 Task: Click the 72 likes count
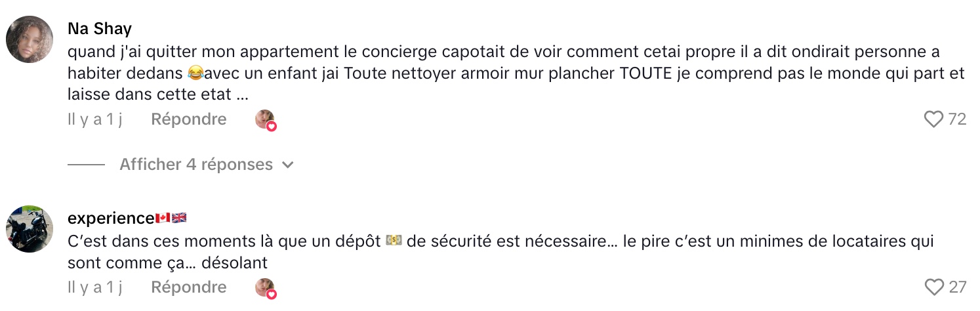[957, 119]
